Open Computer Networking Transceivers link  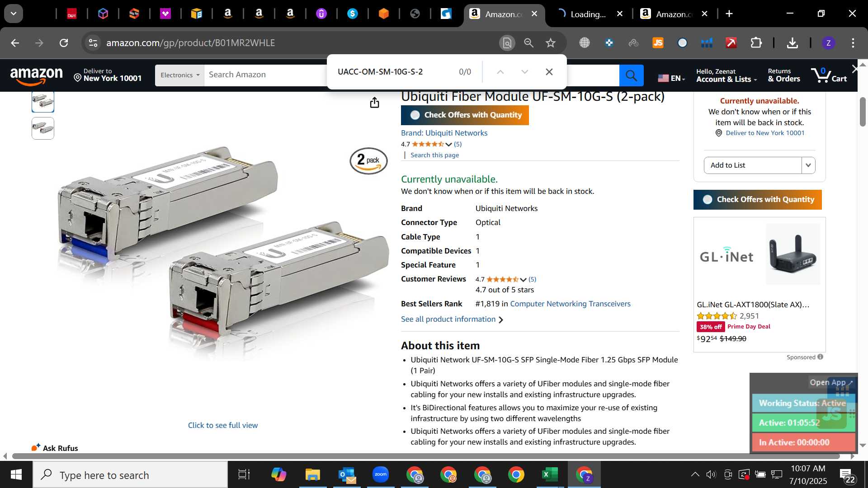(570, 304)
